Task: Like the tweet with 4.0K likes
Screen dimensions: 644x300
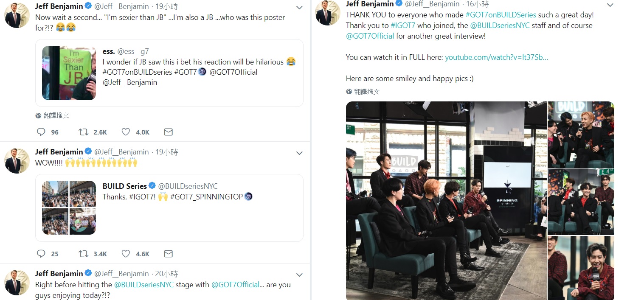Action: coord(126,132)
